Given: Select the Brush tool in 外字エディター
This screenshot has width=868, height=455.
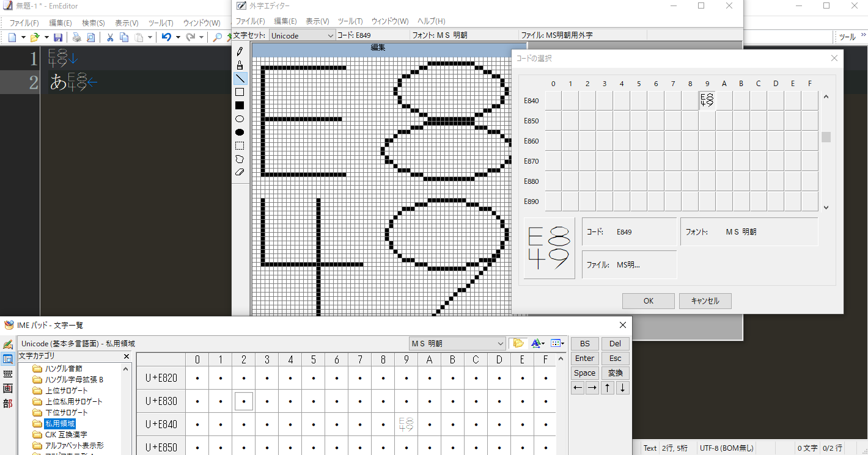Looking at the screenshot, I should tap(240, 65).
